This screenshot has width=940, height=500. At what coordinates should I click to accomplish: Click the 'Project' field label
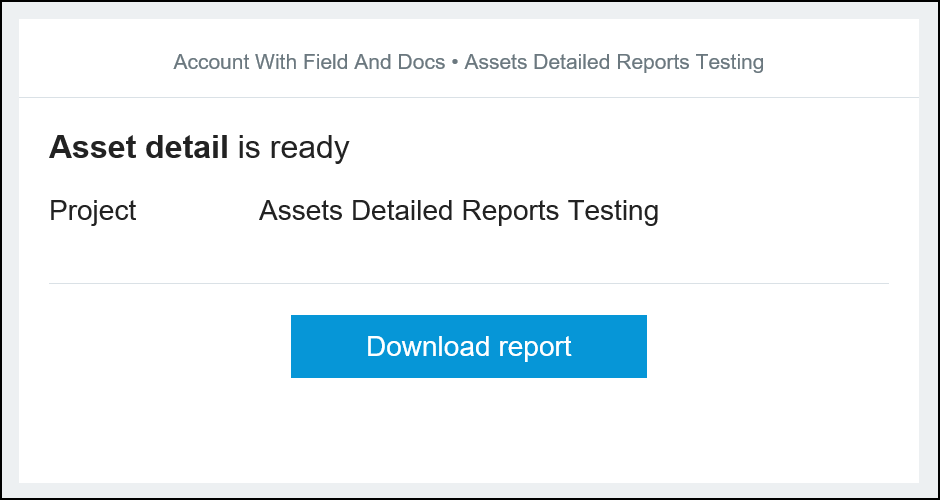tap(93, 211)
